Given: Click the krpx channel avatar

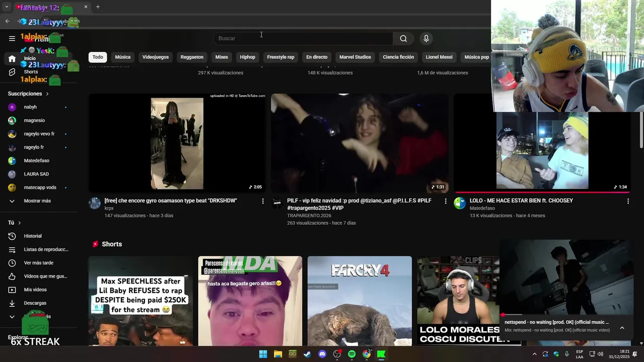Looking at the screenshot, I should [95, 203].
